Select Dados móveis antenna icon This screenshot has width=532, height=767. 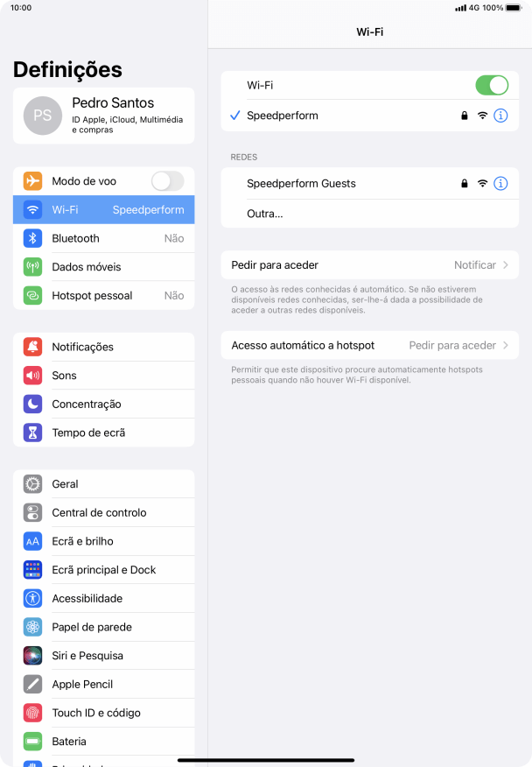tap(32, 266)
